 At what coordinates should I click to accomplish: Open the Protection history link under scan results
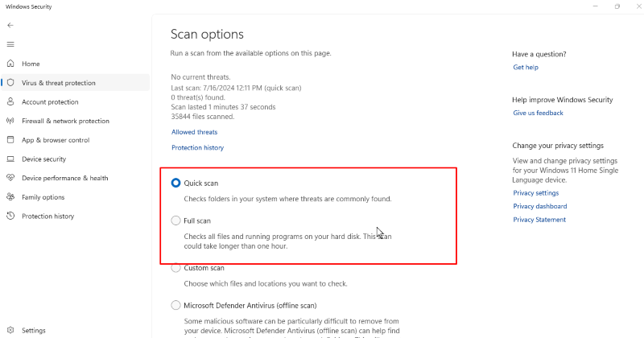coord(197,147)
